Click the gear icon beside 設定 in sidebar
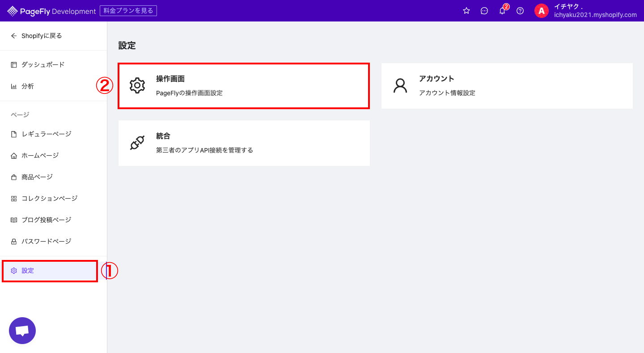The image size is (644, 353). [x=14, y=271]
